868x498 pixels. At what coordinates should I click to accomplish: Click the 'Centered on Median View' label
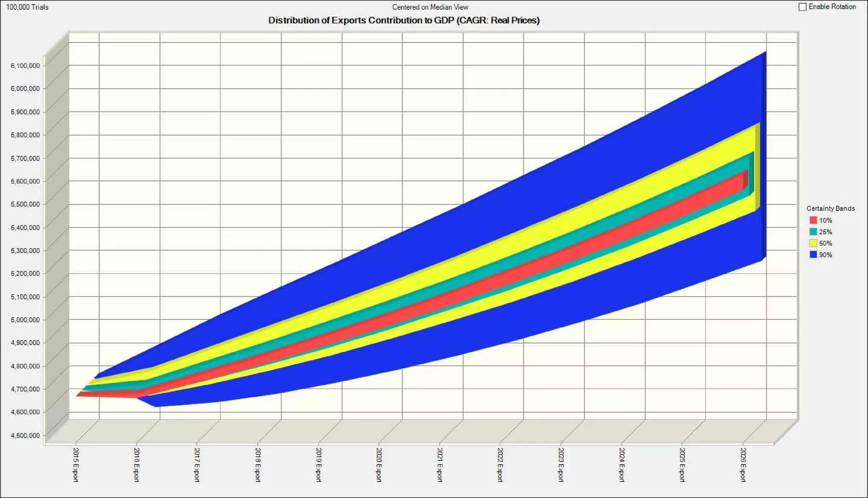[430, 7]
